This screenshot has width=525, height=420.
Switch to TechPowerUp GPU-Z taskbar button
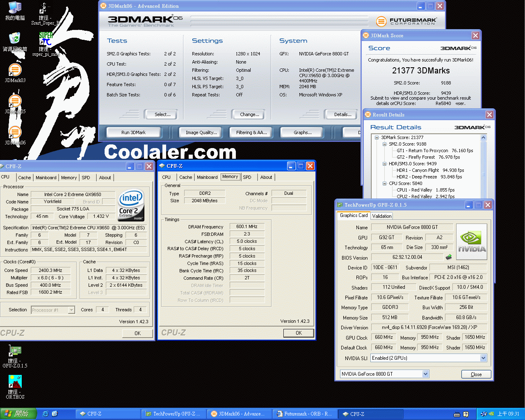[173, 414]
